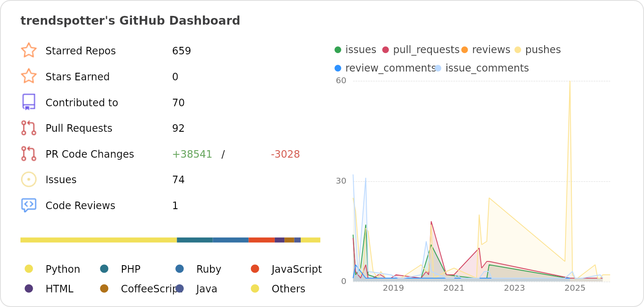Click the Issues circle icon
Screen dimensions: 644x307
29,179
